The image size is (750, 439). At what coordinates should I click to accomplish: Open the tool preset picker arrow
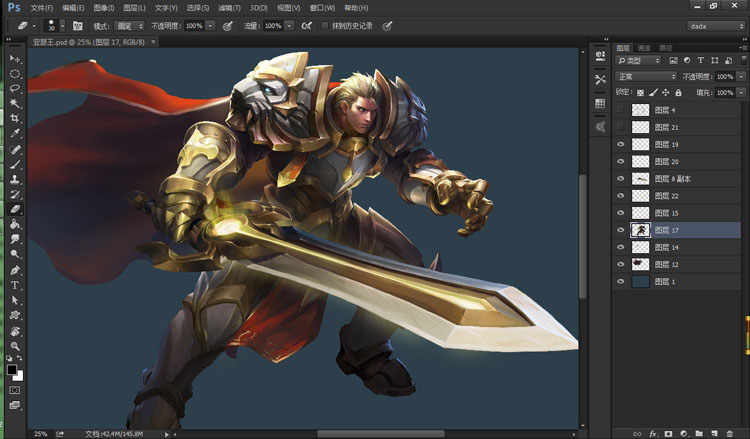[34, 26]
